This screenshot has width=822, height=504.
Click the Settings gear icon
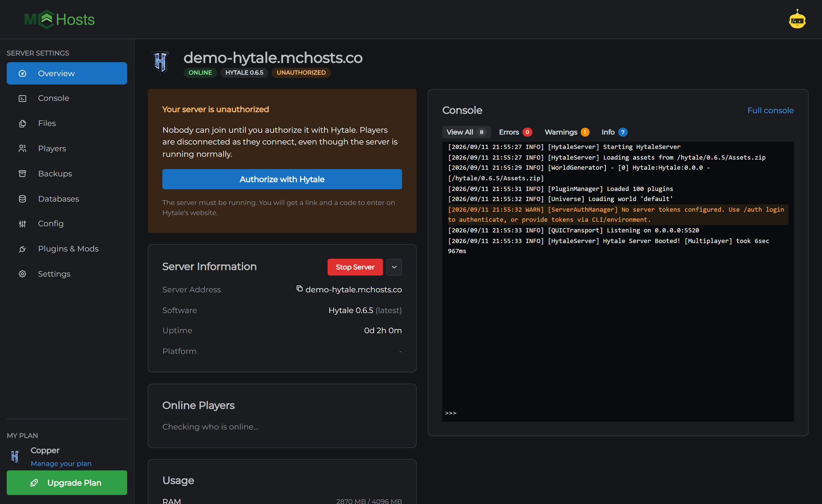[x=22, y=274]
